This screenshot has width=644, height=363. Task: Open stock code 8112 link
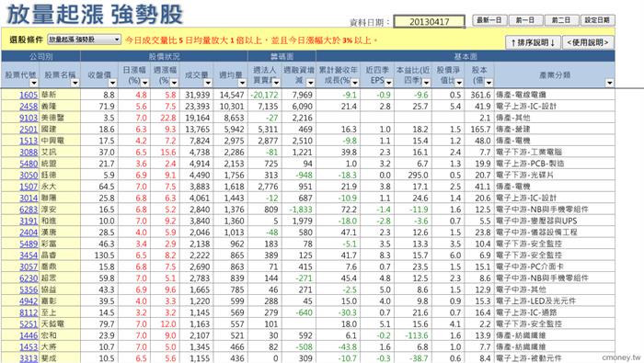[x=29, y=312]
